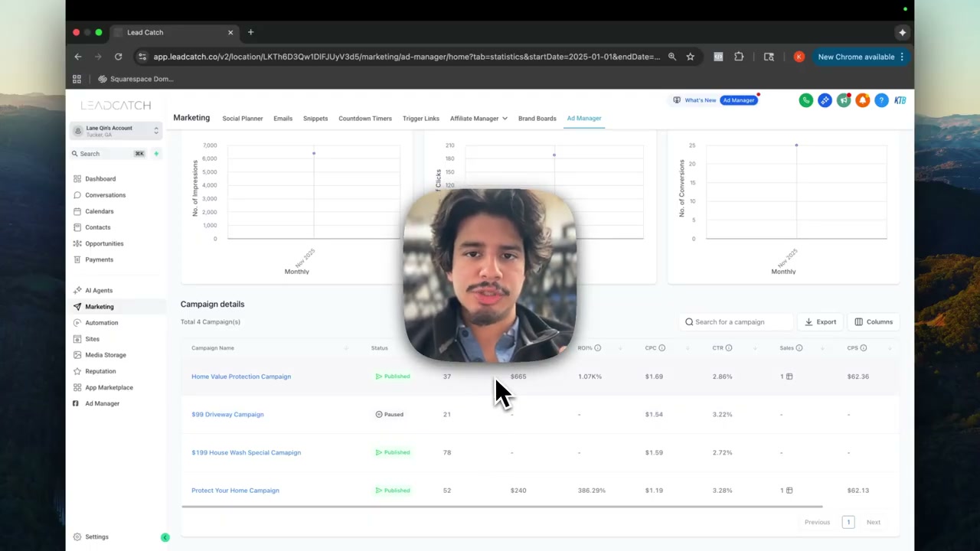
Task: Go to Reputation in the sidebar
Action: [x=100, y=371]
